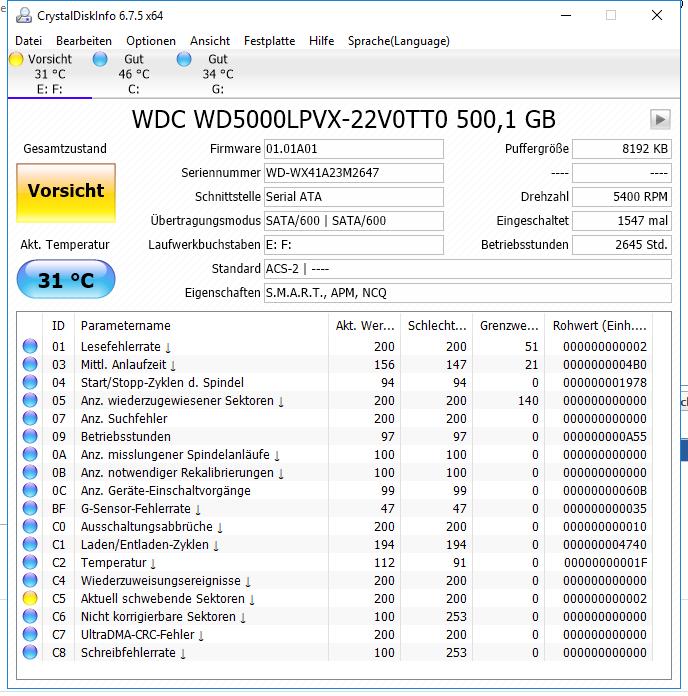Click the status icon for Schreibfehlerrate
Screen dimensions: 688x696
pos(30,652)
